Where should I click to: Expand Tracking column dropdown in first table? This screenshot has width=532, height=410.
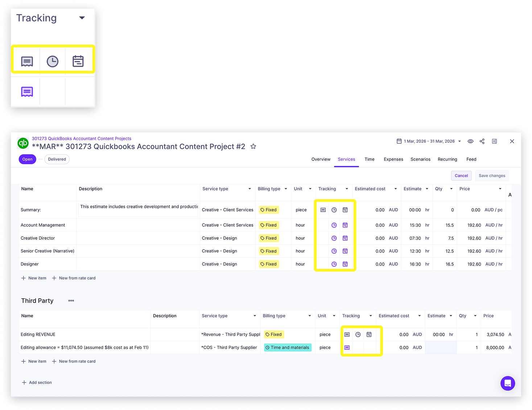point(347,189)
